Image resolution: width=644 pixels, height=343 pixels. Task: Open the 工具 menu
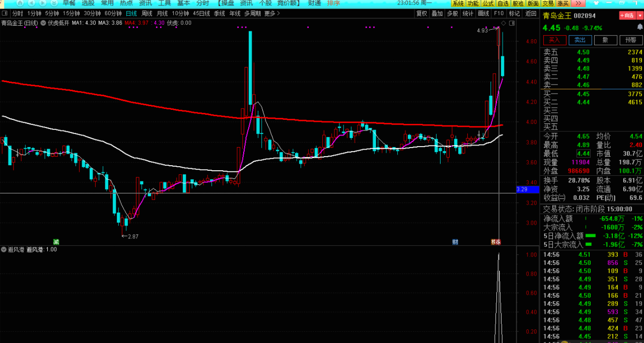[165, 3]
